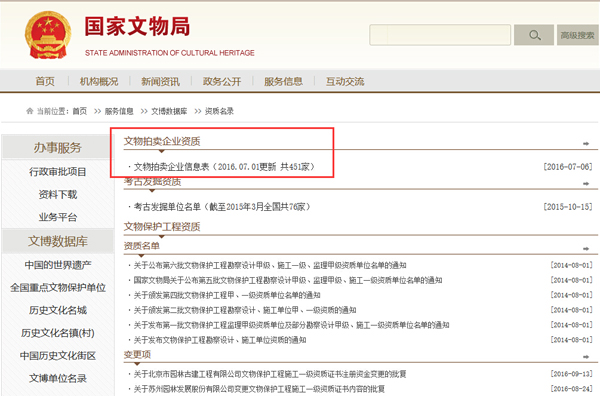Open 中国历史文化街区 in sidebar

point(58,355)
